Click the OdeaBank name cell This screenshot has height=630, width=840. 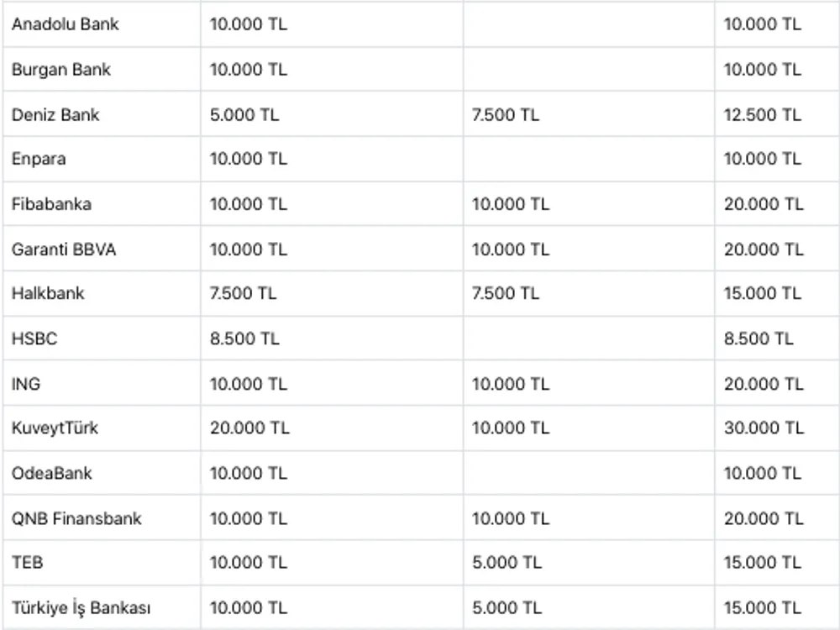(x=52, y=474)
